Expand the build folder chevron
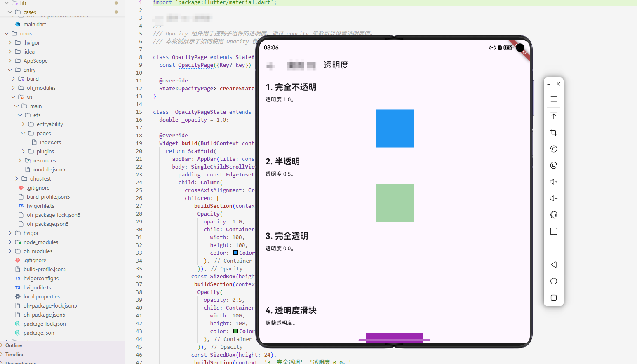This screenshot has width=637, height=364. coord(13,79)
